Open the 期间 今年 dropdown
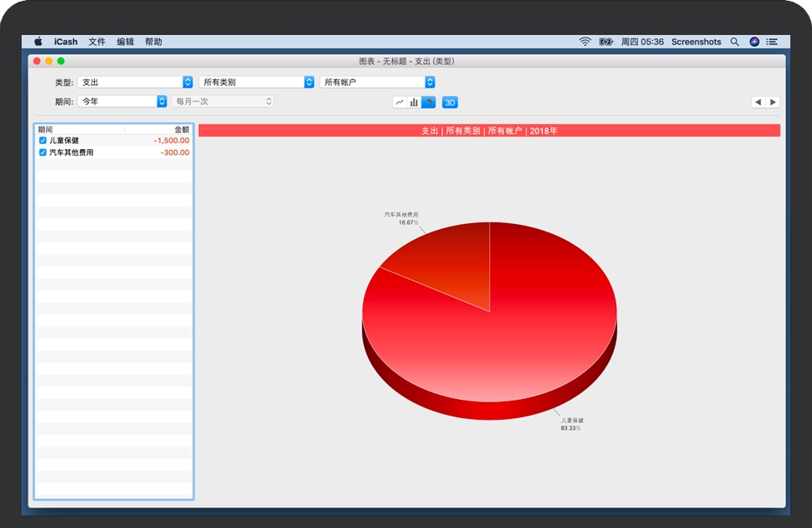The height and width of the screenshot is (528, 812). click(122, 102)
